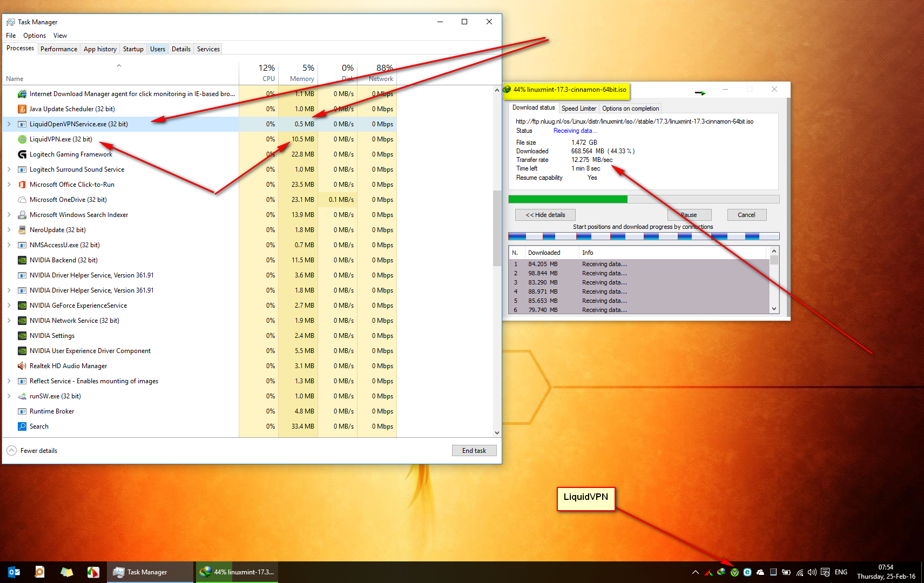Switch to the Performance tab

[x=59, y=49]
